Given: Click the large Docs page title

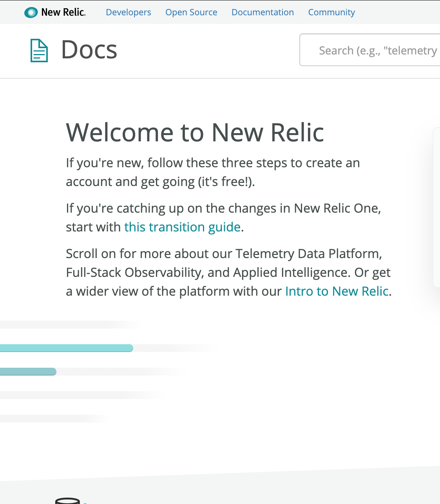Looking at the screenshot, I should (89, 50).
